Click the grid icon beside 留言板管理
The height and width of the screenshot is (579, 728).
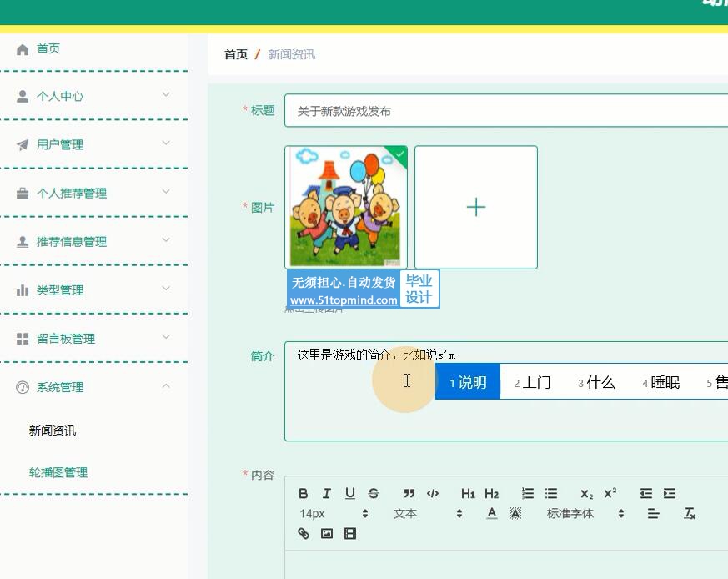pos(23,339)
